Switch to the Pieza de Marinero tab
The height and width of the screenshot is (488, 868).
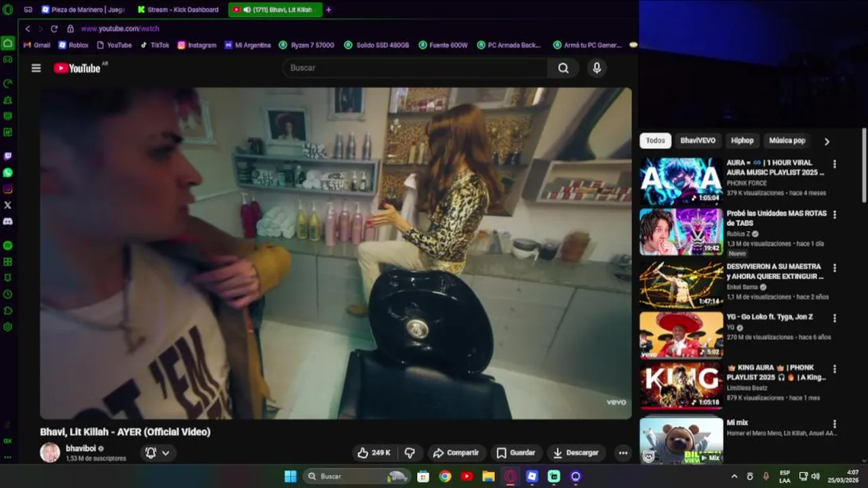(x=83, y=9)
